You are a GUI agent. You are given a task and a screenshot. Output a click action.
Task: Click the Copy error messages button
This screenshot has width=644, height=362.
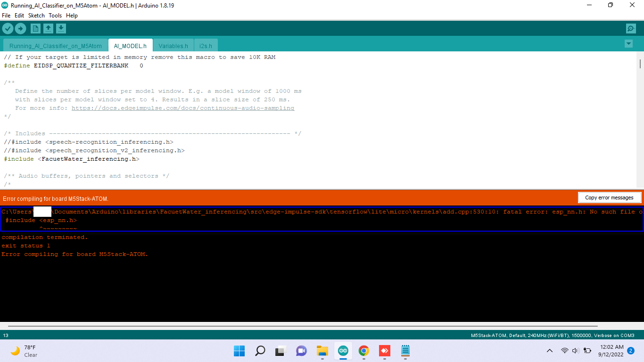click(609, 197)
